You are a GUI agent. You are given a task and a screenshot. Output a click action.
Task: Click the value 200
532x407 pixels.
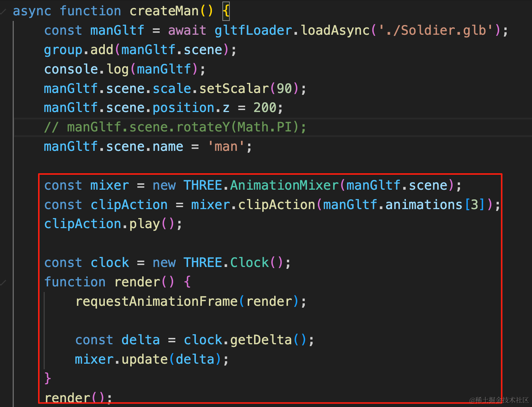click(265, 108)
